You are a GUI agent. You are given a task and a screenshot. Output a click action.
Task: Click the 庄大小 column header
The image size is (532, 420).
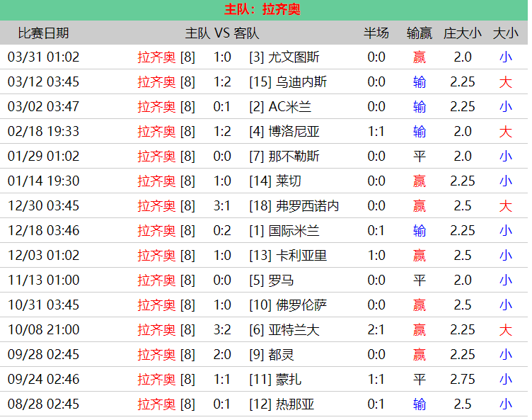[x=463, y=33]
